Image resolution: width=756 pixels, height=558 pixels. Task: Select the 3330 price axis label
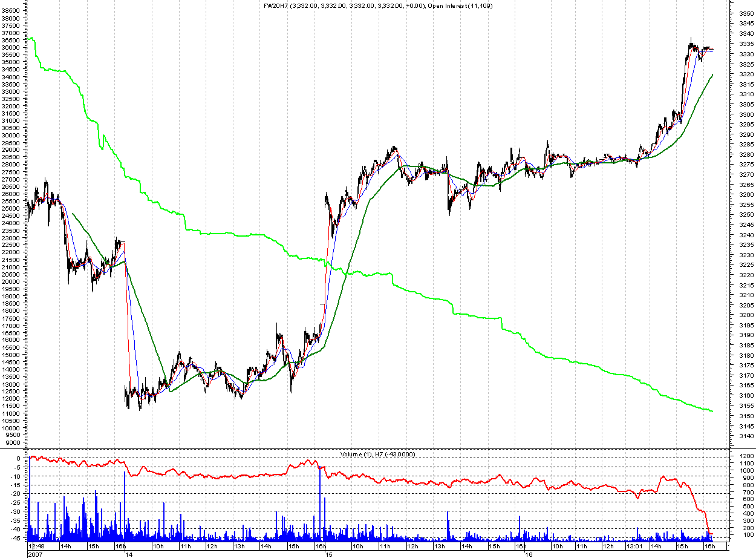pos(746,54)
